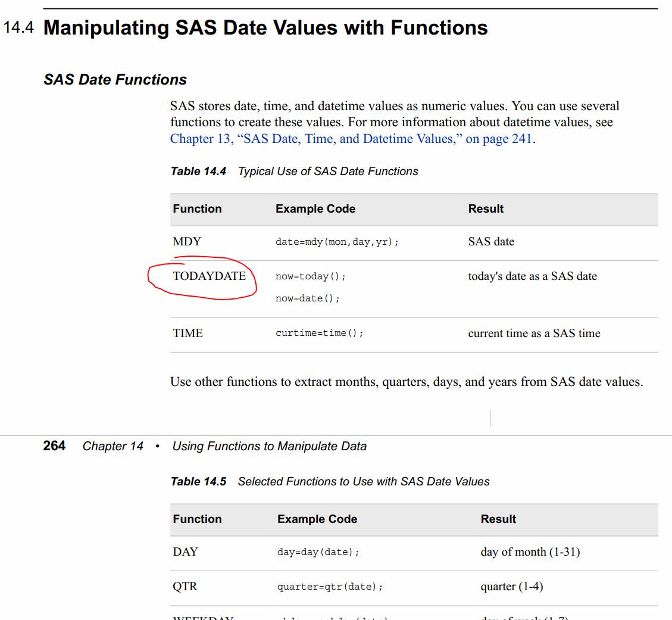Click the "quarter (1-4)" result text

click(511, 587)
